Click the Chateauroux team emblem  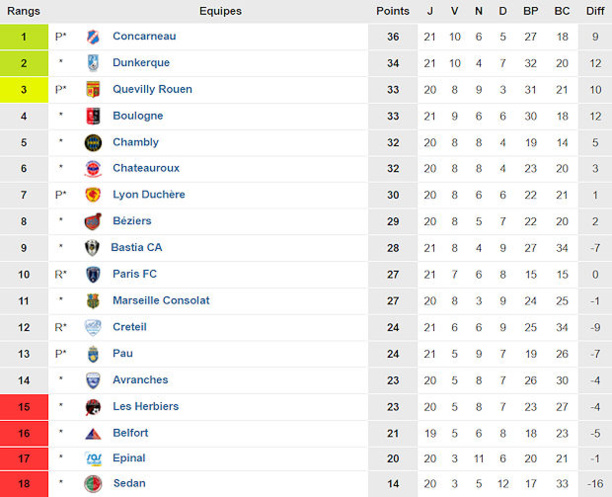point(93,169)
